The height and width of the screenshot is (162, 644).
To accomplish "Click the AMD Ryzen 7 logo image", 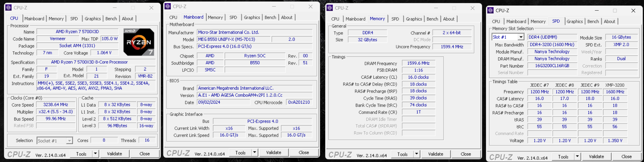I will (x=139, y=42).
